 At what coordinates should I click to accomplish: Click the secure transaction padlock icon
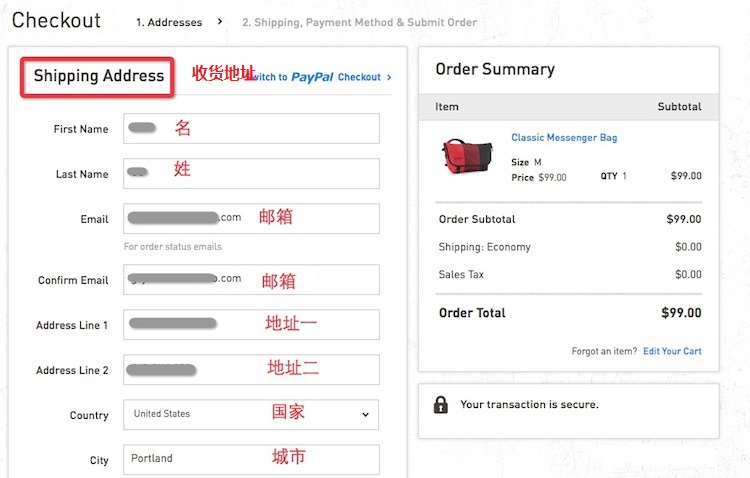pyautogui.click(x=441, y=405)
